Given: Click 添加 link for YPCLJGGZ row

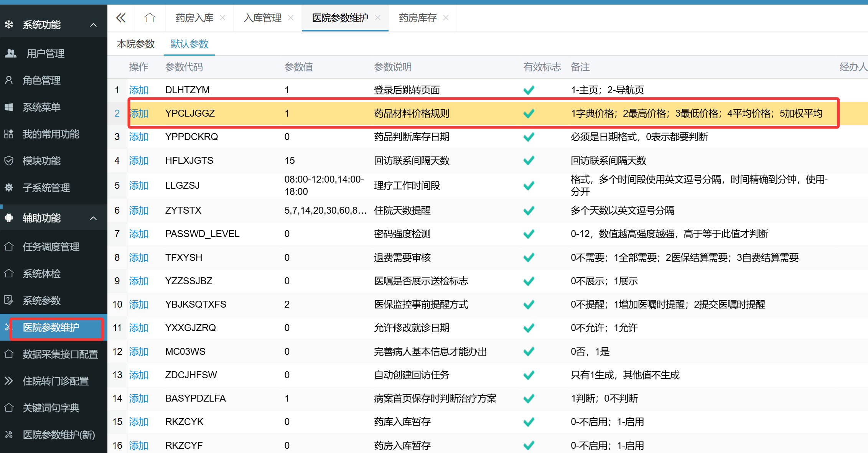Looking at the screenshot, I should pos(139,114).
